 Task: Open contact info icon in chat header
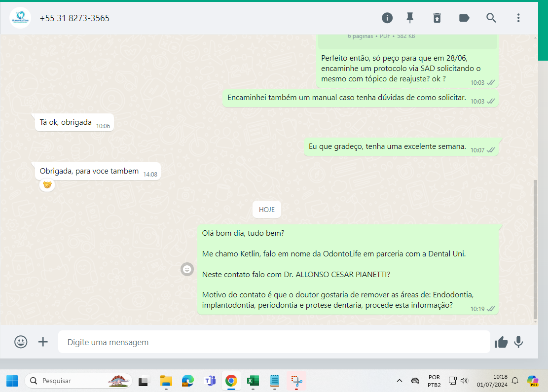(x=387, y=18)
